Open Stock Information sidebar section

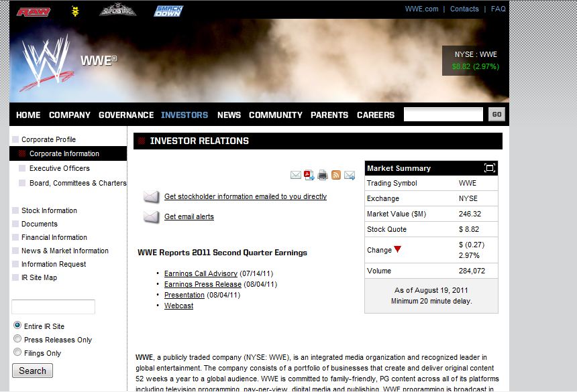point(49,210)
